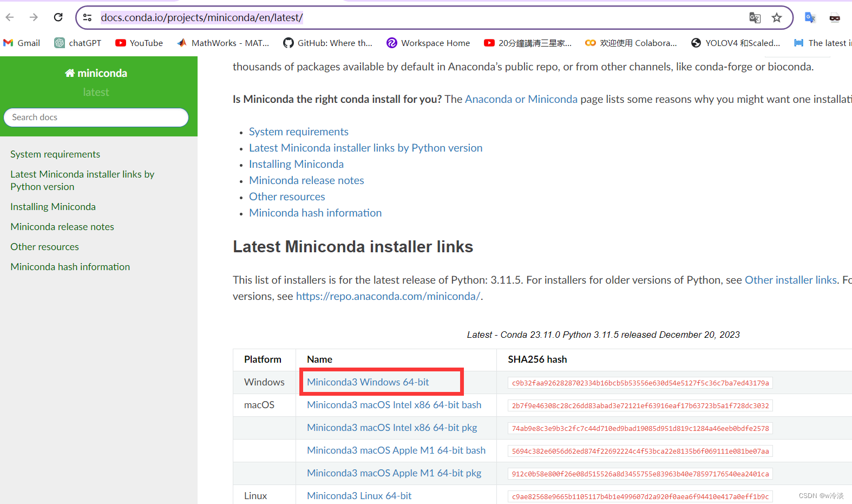Click the latest version label in sidebar

pos(96,92)
